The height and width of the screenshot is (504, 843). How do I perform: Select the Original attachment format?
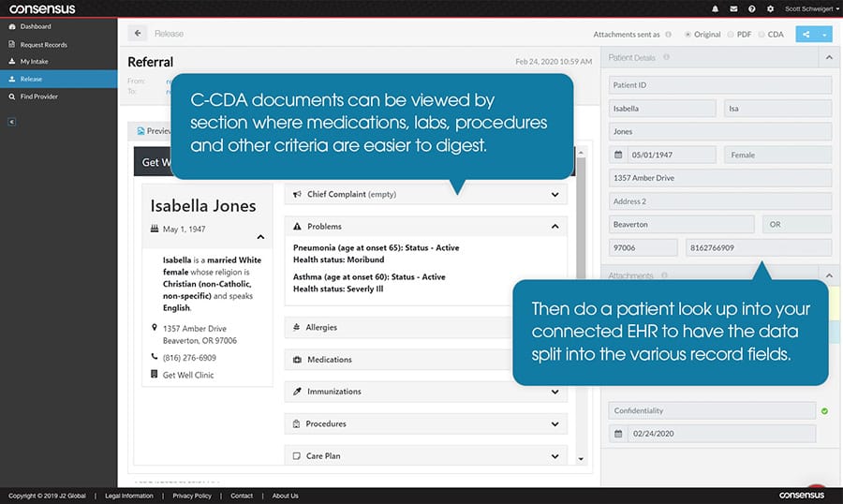click(688, 35)
